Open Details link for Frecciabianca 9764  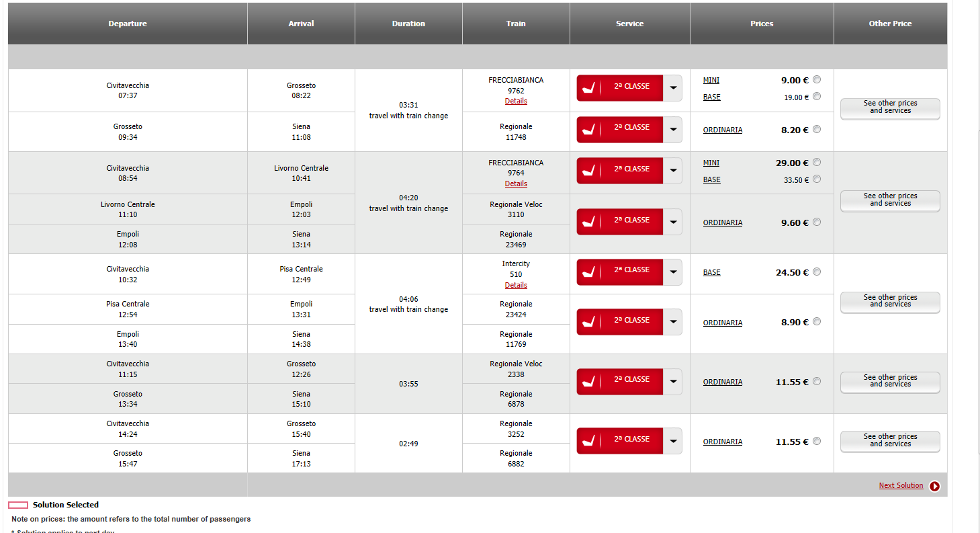coord(516,183)
